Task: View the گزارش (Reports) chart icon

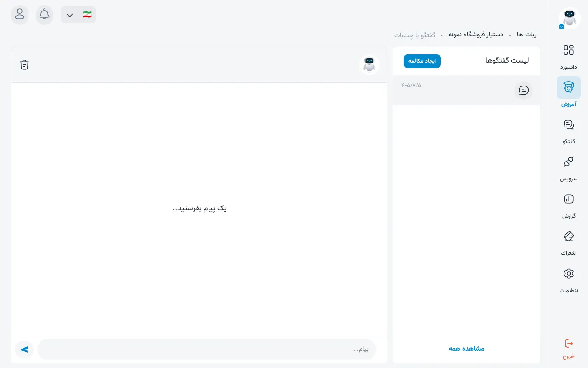Action: [x=569, y=199]
